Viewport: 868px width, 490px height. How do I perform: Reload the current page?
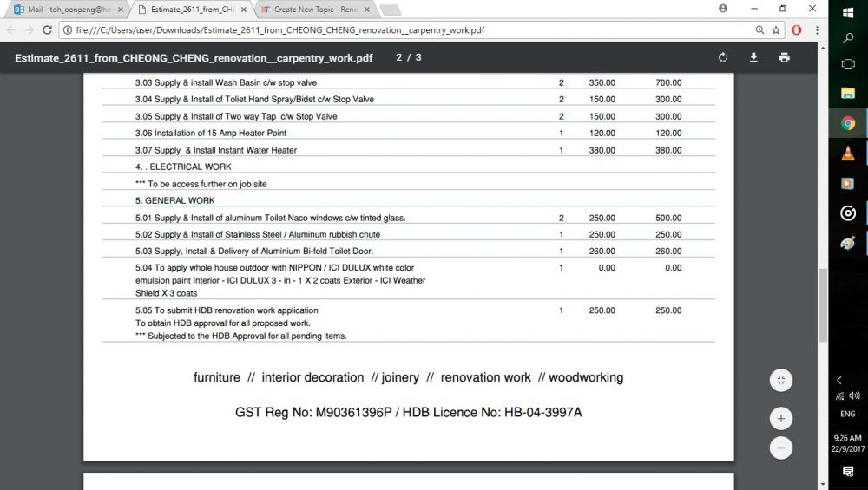coord(47,29)
